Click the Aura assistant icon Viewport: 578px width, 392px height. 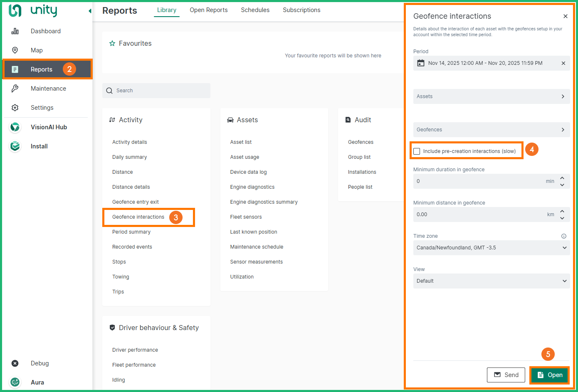[15, 382]
